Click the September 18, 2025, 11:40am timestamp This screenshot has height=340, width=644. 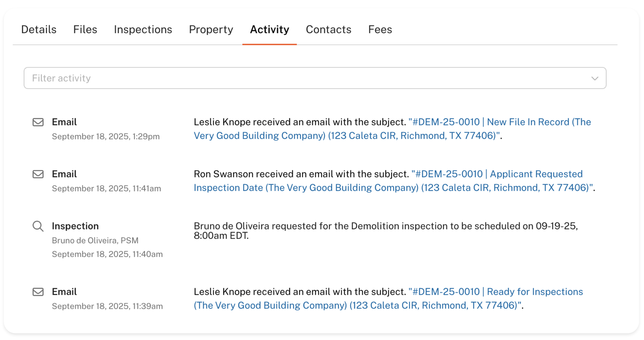coord(107,254)
